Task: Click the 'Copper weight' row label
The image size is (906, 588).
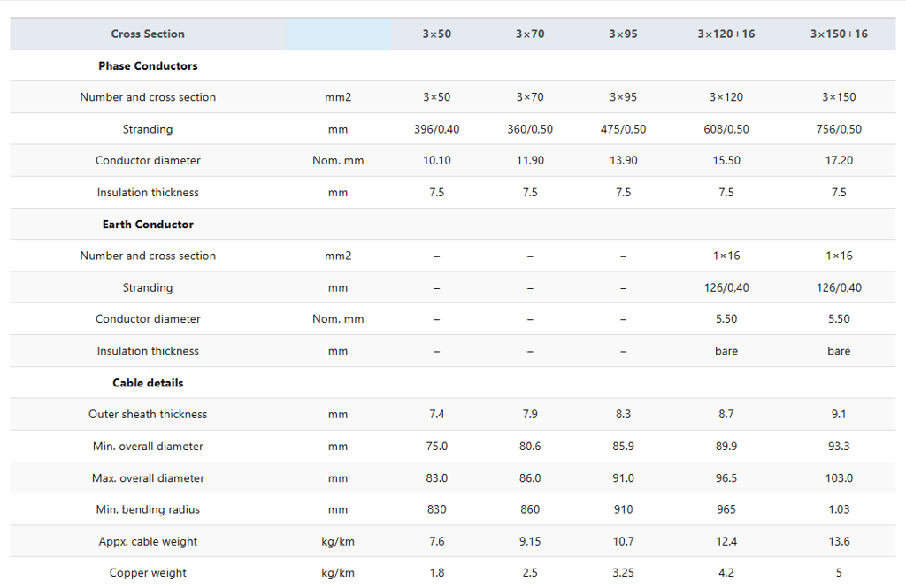Action: click(148, 573)
